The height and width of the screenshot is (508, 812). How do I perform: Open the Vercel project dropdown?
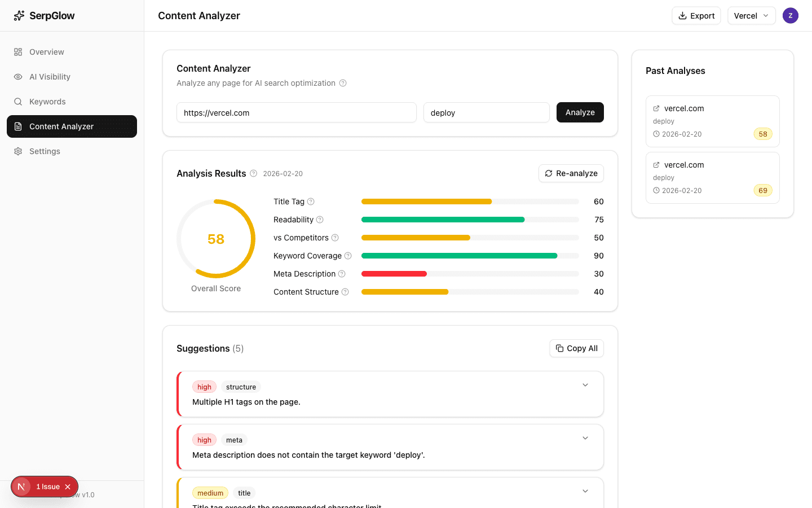click(751, 15)
